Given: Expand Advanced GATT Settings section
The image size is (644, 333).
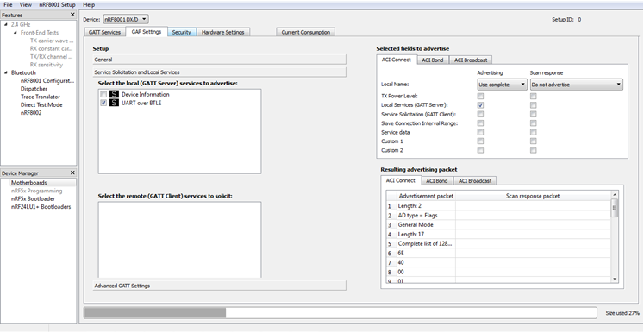Looking at the screenshot, I should click(219, 286).
